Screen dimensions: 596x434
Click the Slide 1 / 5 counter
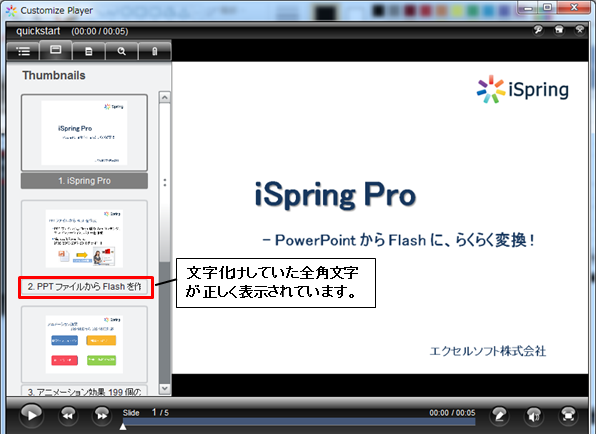(146, 412)
